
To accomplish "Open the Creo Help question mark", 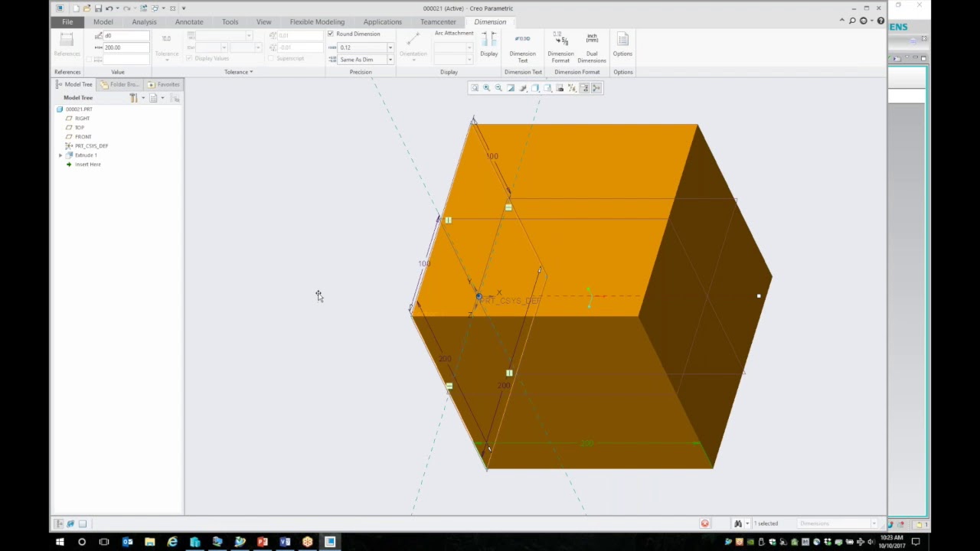I will coord(880,21).
